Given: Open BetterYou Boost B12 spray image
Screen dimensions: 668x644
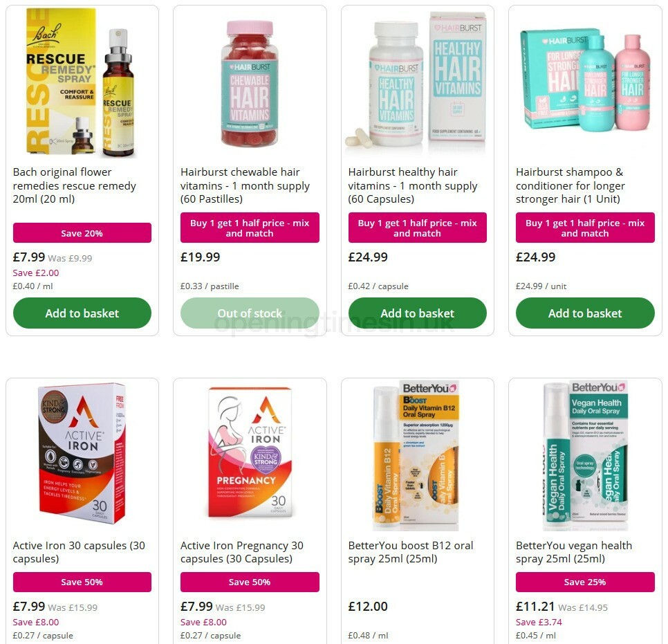Looking at the screenshot, I should [416, 455].
